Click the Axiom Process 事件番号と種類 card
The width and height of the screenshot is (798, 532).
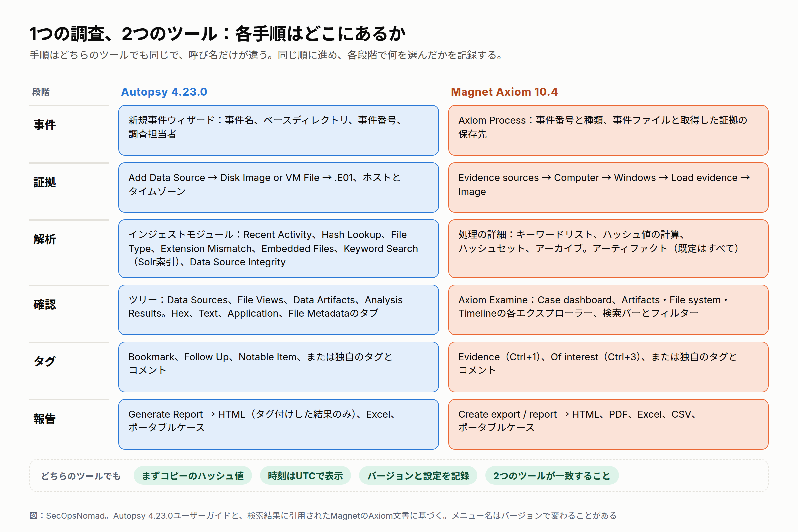click(x=608, y=130)
